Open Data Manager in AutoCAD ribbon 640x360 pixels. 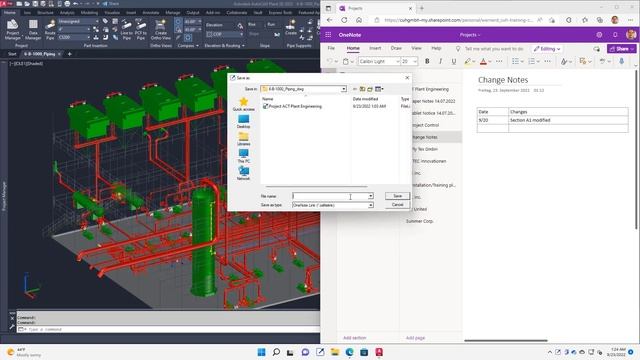click(x=33, y=29)
